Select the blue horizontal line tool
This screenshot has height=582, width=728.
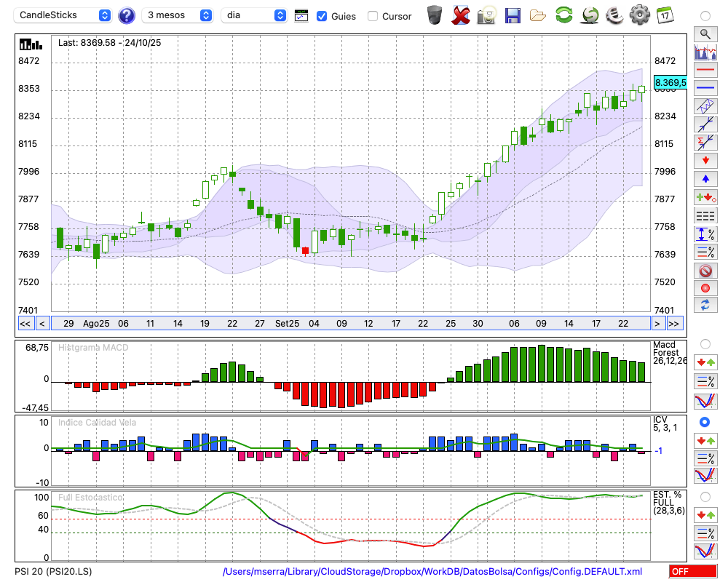coord(705,88)
